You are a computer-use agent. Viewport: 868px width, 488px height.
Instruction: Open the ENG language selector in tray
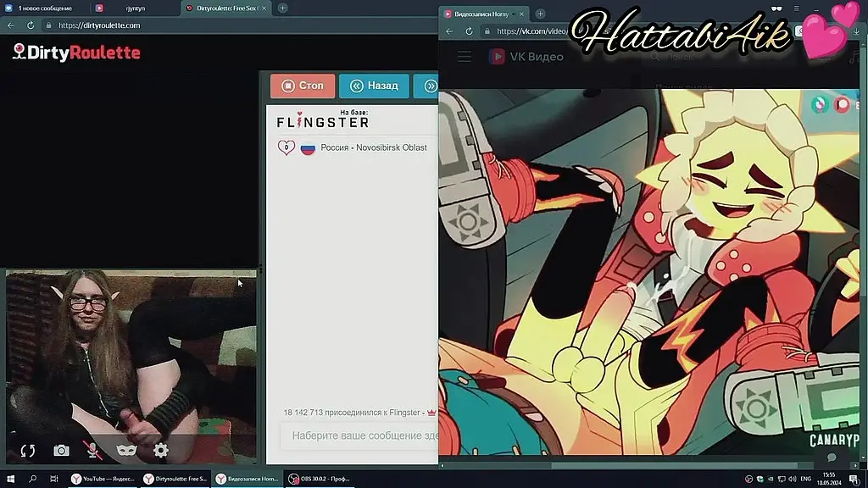click(806, 479)
